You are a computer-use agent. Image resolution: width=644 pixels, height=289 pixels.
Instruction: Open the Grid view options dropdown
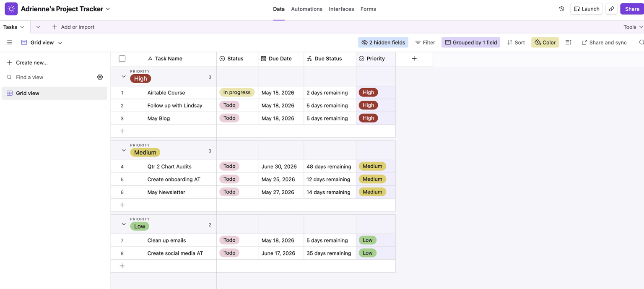tap(60, 43)
